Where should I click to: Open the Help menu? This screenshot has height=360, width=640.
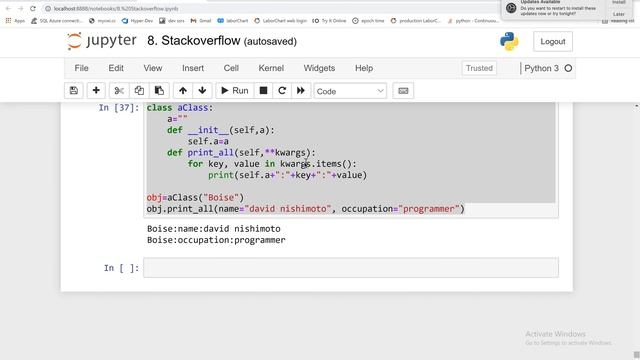tap(364, 68)
